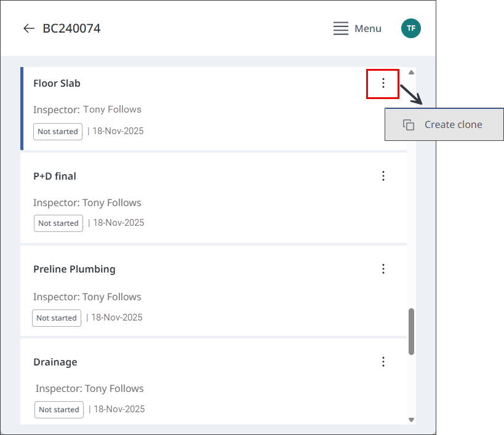Open the hamburger Menu icon
The image size is (504, 435).
[x=341, y=28]
